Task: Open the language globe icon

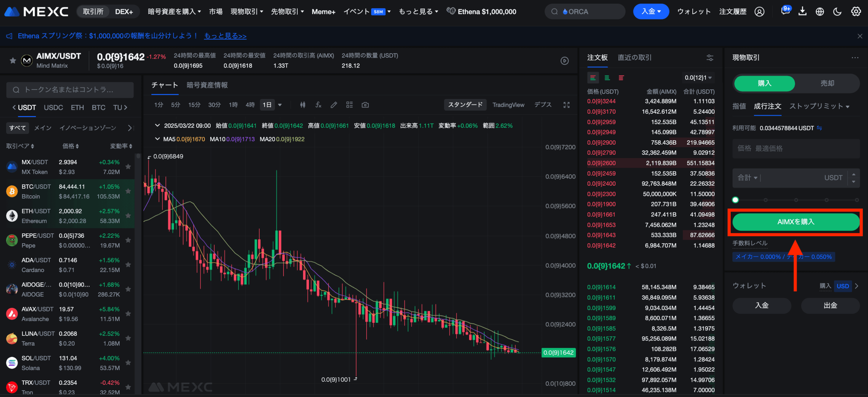Action: [820, 12]
